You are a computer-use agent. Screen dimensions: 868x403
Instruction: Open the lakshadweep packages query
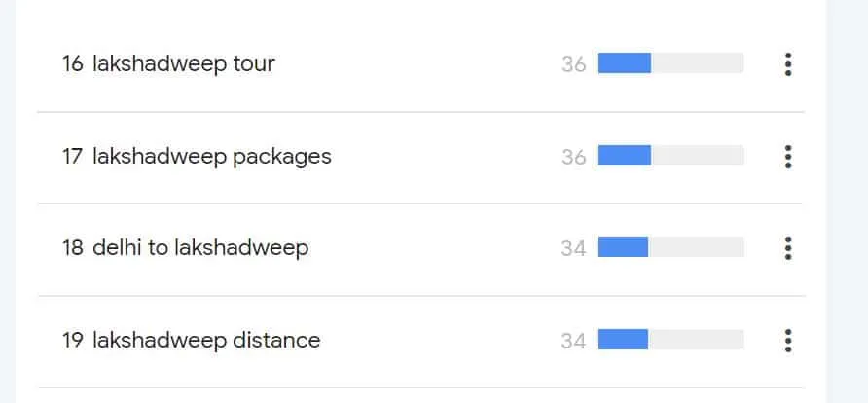(211, 157)
